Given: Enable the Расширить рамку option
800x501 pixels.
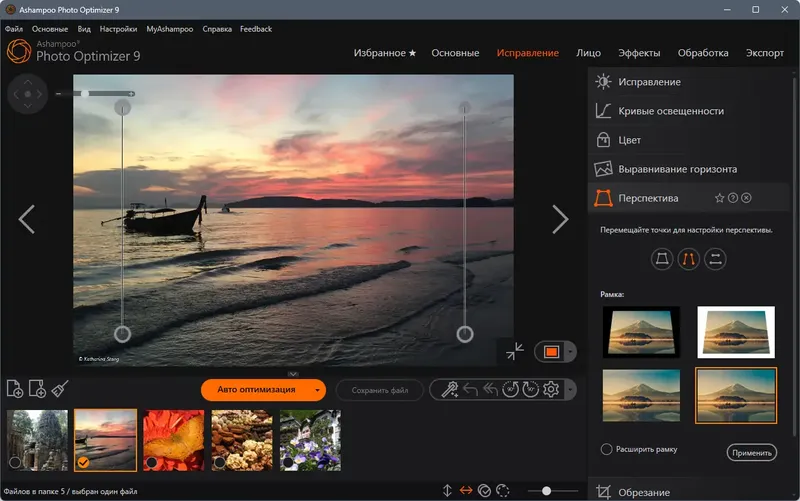Looking at the screenshot, I should tap(606, 449).
